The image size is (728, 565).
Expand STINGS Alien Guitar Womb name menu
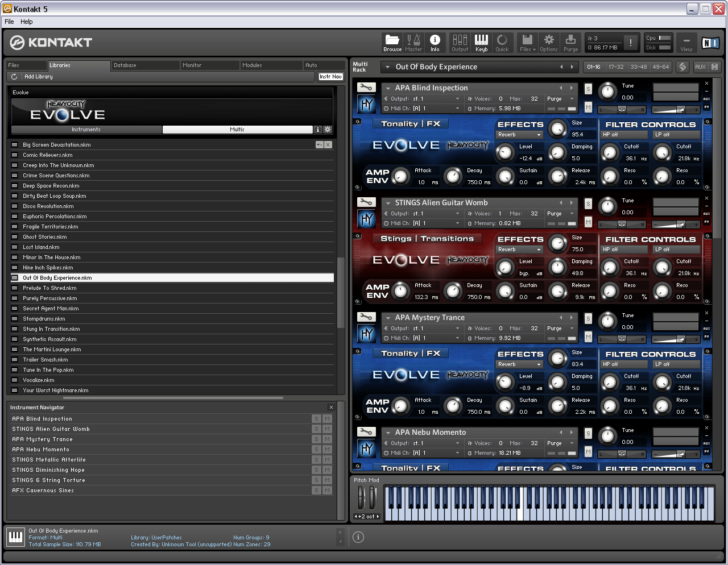coord(388,203)
